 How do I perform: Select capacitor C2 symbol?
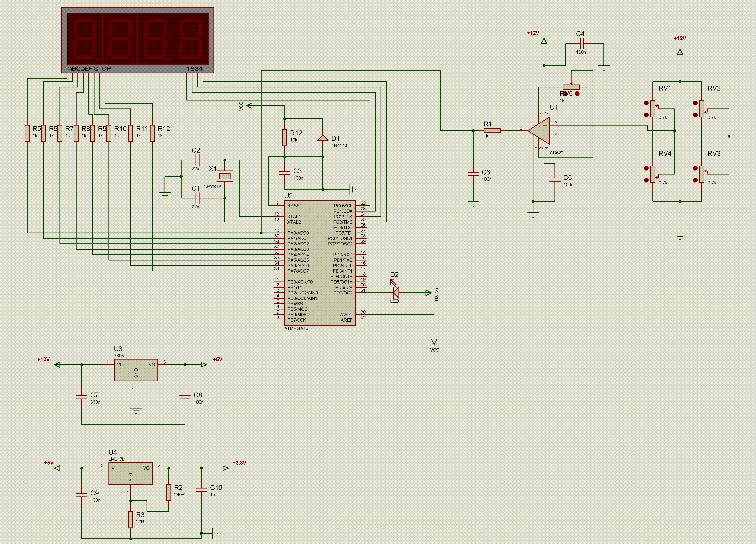[x=197, y=160]
